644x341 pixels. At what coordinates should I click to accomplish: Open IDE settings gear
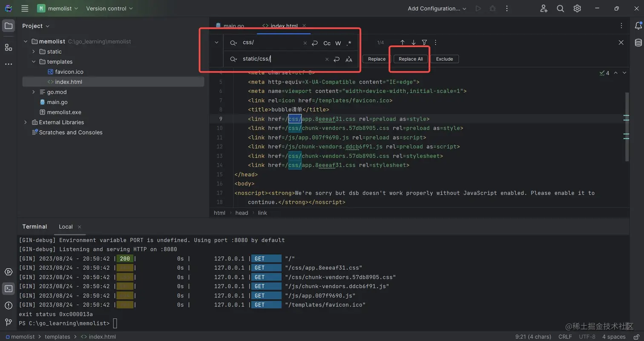click(577, 9)
